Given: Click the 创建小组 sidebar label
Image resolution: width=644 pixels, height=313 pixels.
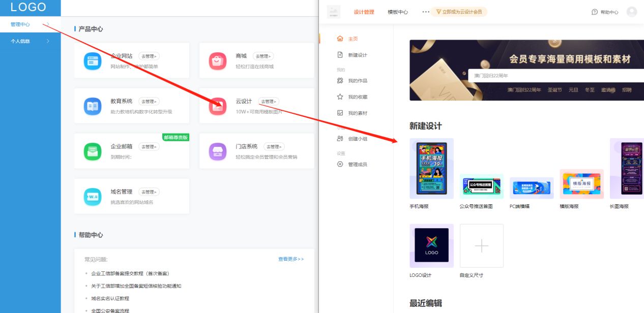Looking at the screenshot, I should [358, 138].
